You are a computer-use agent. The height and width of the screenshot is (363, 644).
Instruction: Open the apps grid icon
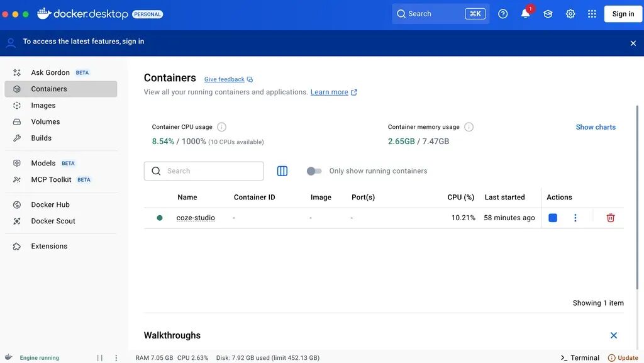(x=592, y=14)
